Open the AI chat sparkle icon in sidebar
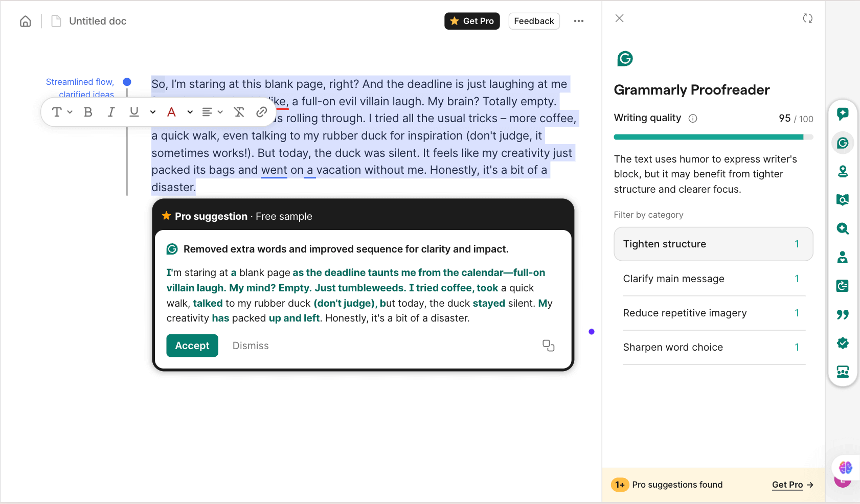Screen dimensions: 860x504 [x=843, y=113]
